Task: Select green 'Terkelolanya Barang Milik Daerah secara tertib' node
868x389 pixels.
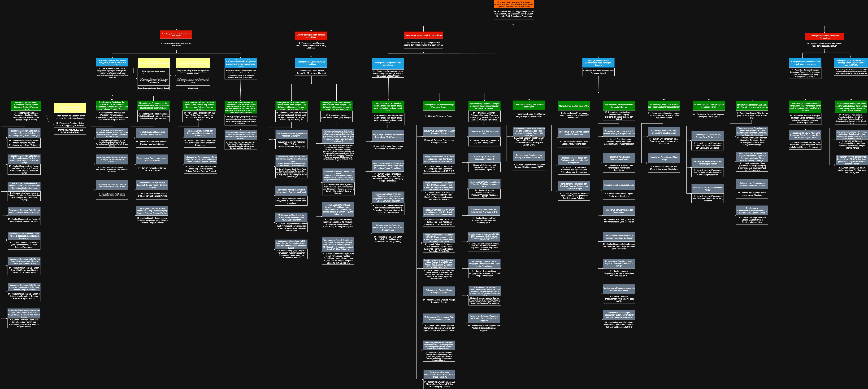Action: point(529,106)
